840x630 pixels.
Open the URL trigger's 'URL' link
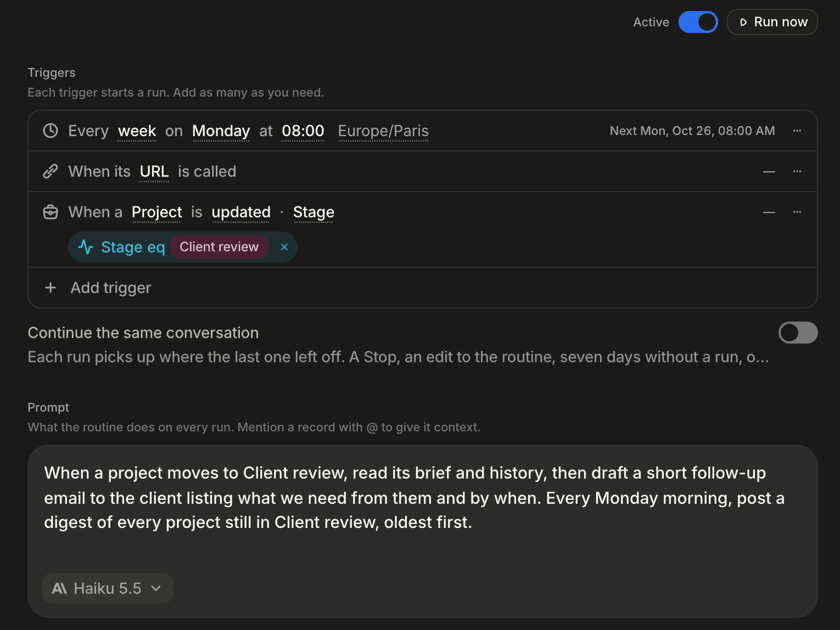(154, 172)
